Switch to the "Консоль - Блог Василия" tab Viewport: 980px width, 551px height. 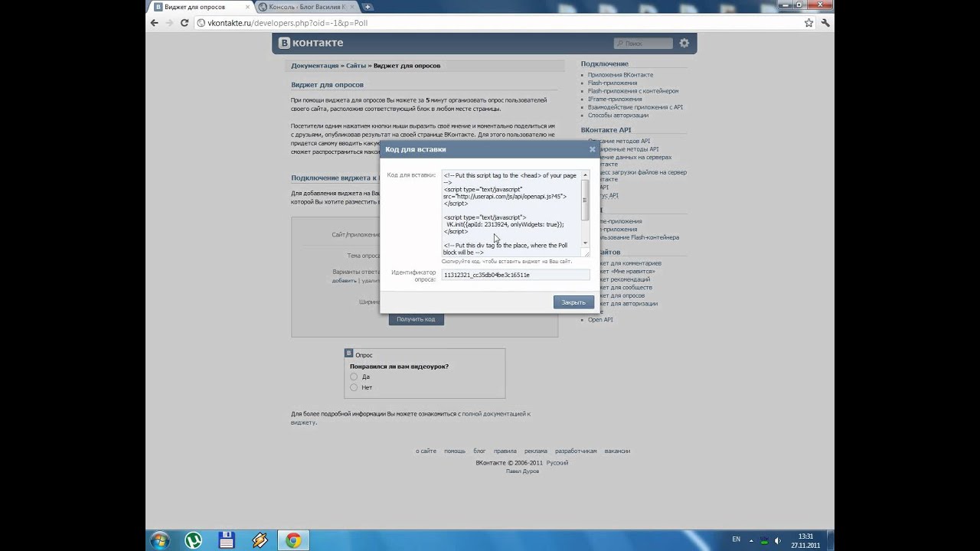pyautogui.click(x=306, y=7)
